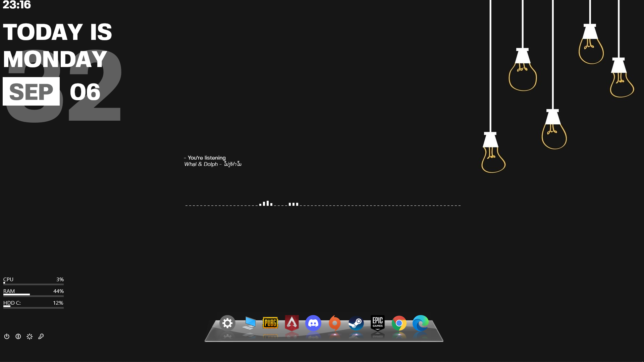The image size is (644, 362).
Task: Click the HDD C: usage bar
Action: click(34, 307)
